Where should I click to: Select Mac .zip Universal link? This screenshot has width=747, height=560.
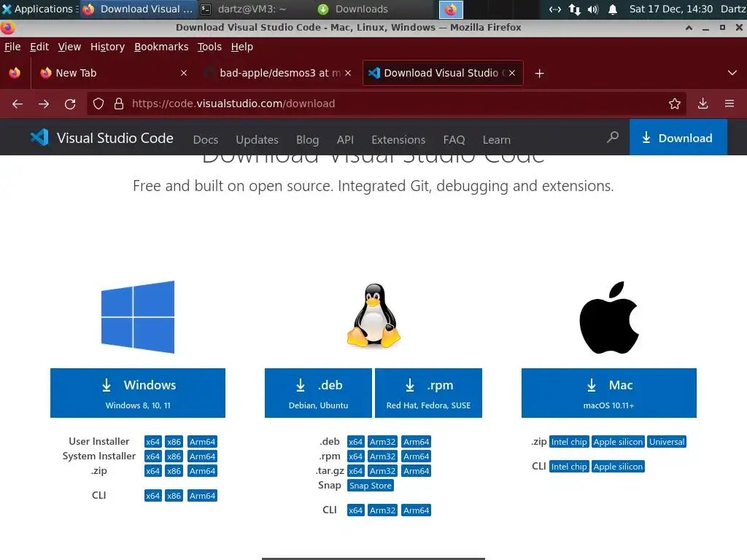point(667,441)
